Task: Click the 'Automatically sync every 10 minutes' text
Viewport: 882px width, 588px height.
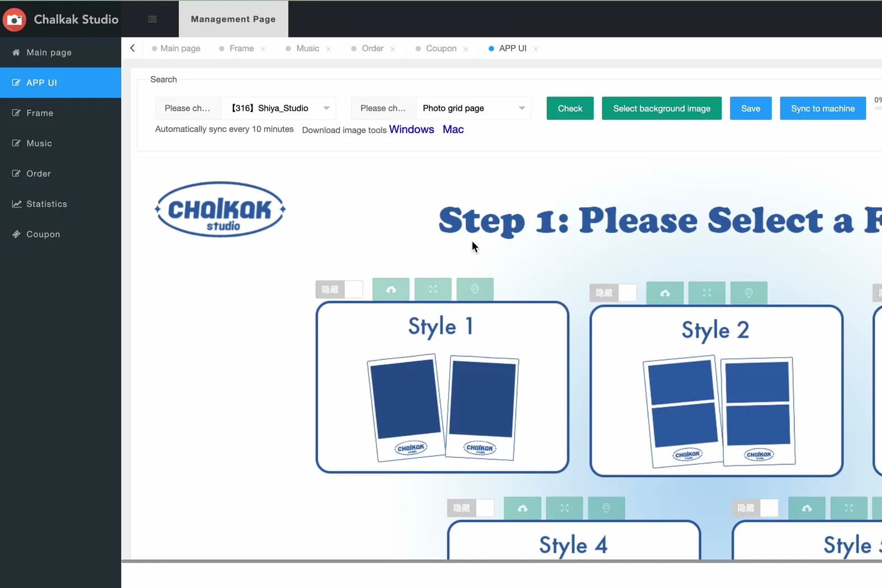Action: pos(224,129)
